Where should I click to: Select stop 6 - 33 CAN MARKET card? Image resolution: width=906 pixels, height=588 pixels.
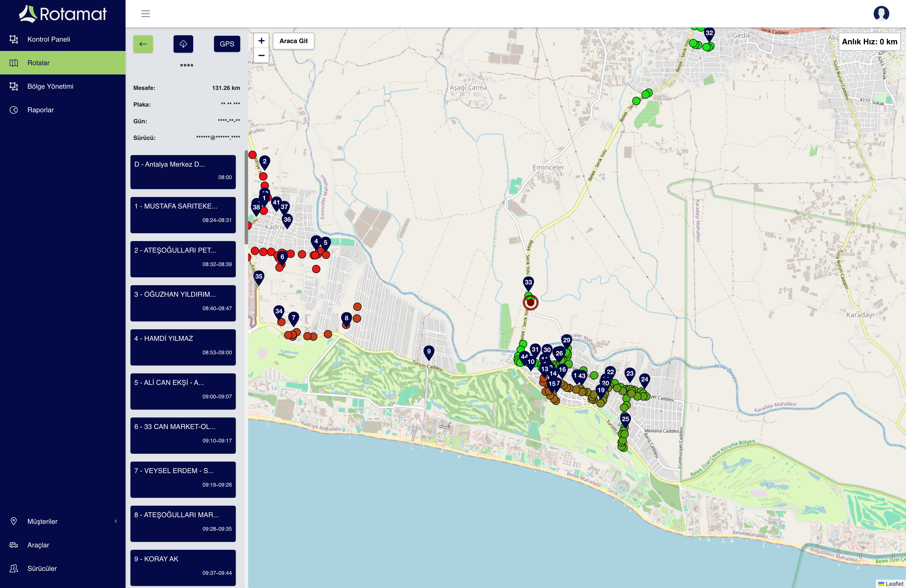click(x=183, y=436)
